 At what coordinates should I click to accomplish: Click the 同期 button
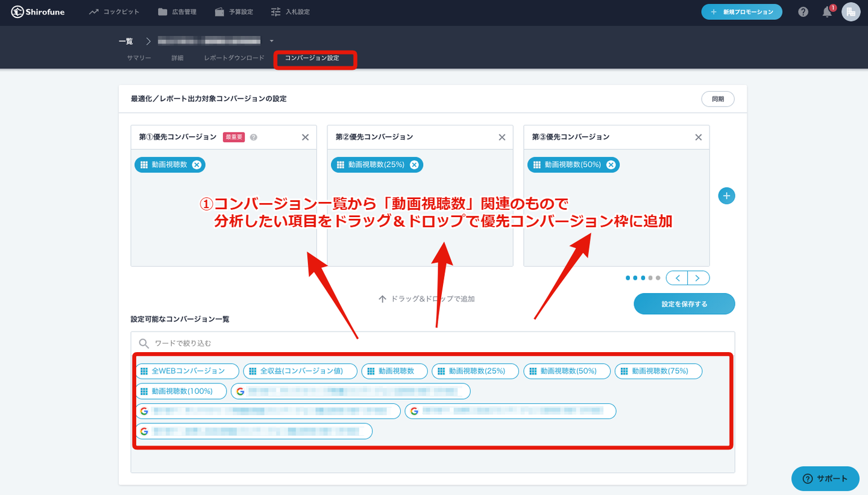click(x=717, y=99)
